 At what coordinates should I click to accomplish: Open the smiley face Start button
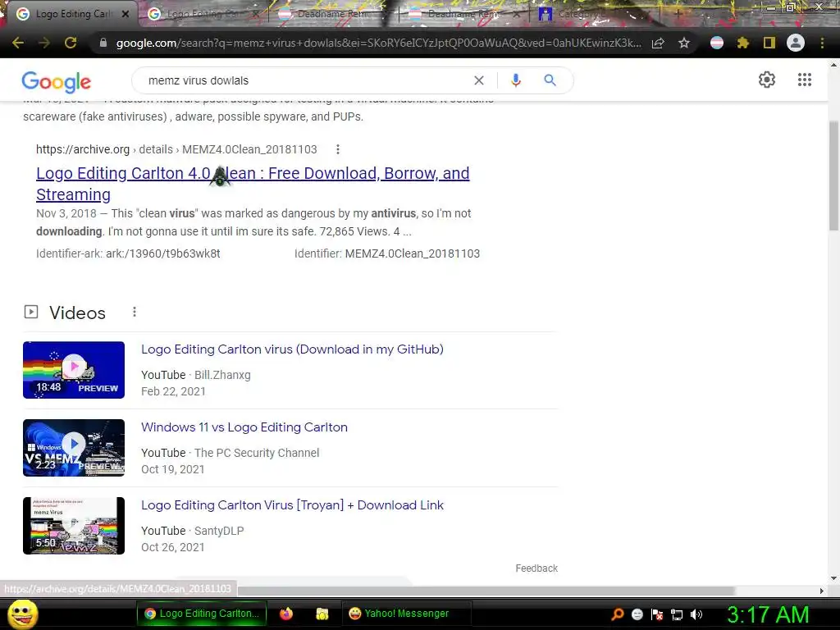[x=22, y=614]
